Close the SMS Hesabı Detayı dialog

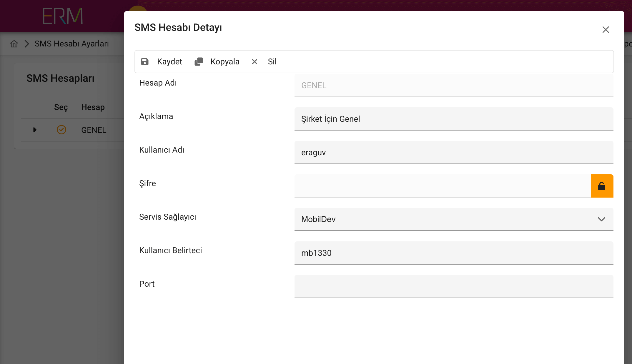(x=606, y=29)
